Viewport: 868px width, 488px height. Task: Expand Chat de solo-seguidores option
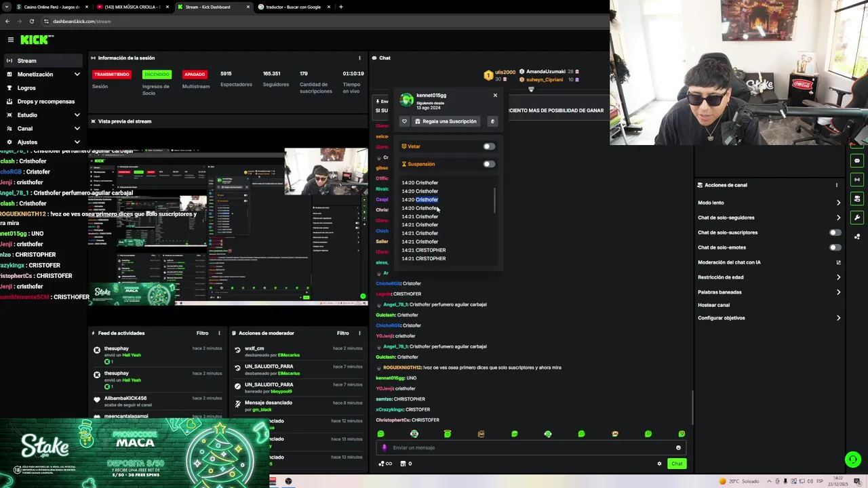click(770, 218)
